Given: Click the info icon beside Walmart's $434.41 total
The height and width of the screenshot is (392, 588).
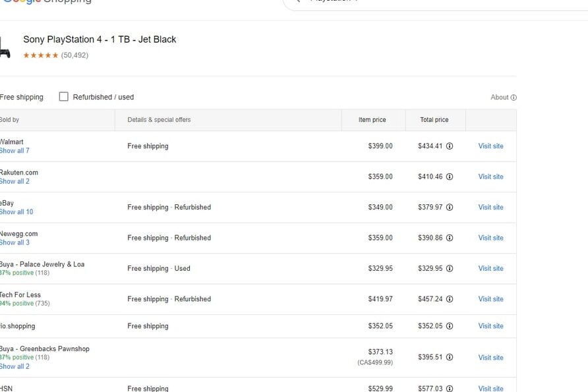Looking at the screenshot, I should [x=450, y=146].
